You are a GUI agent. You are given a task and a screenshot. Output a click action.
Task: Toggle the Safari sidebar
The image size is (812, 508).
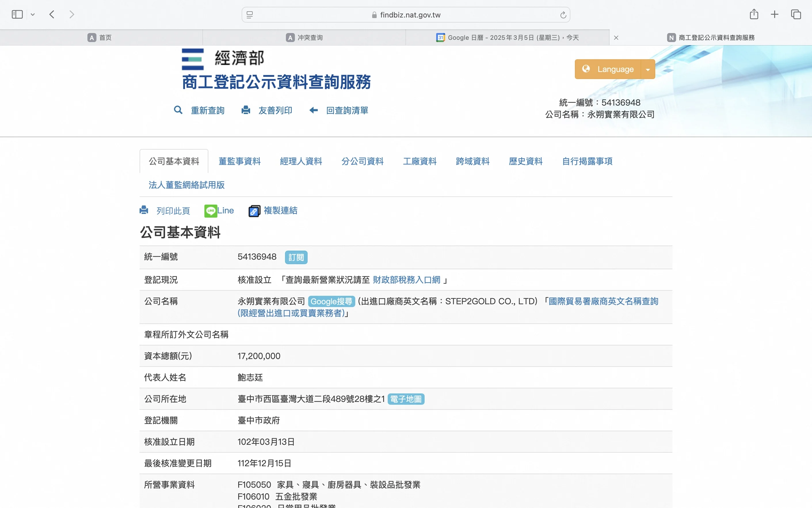(17, 14)
